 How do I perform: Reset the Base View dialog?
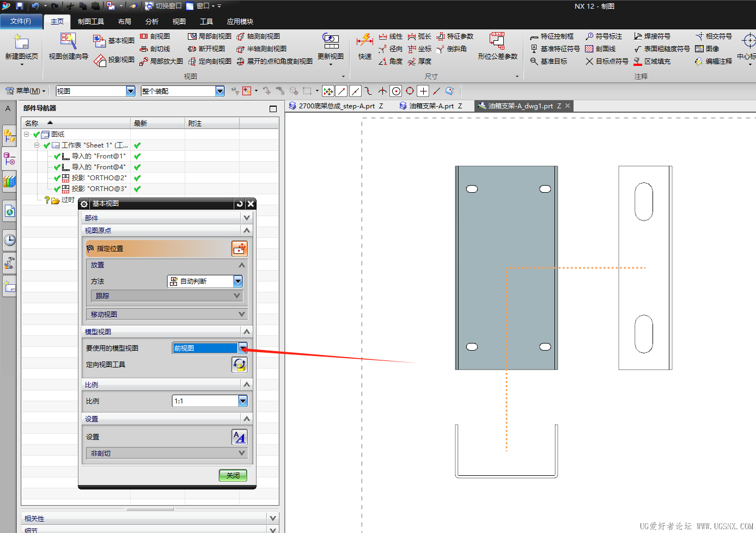pyautogui.click(x=239, y=204)
